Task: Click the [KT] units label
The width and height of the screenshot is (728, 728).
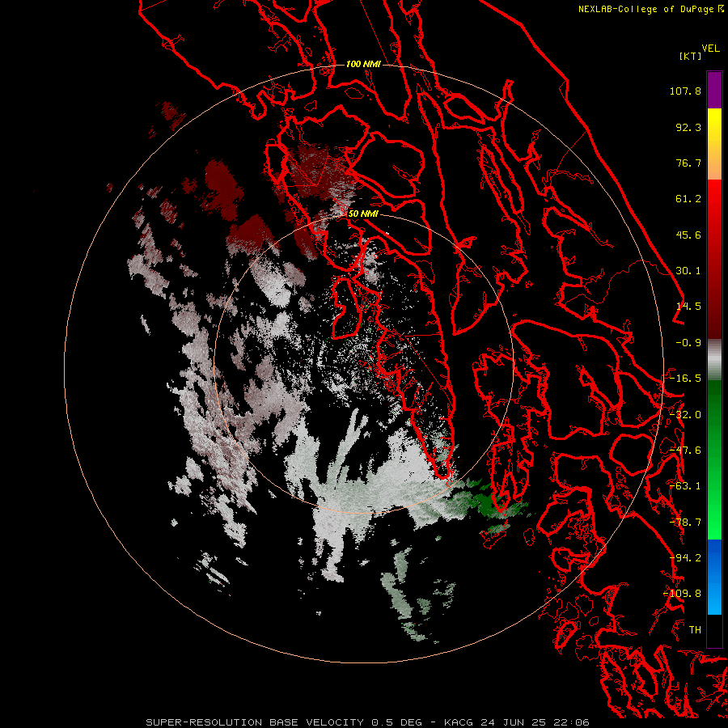Action: coord(691,56)
